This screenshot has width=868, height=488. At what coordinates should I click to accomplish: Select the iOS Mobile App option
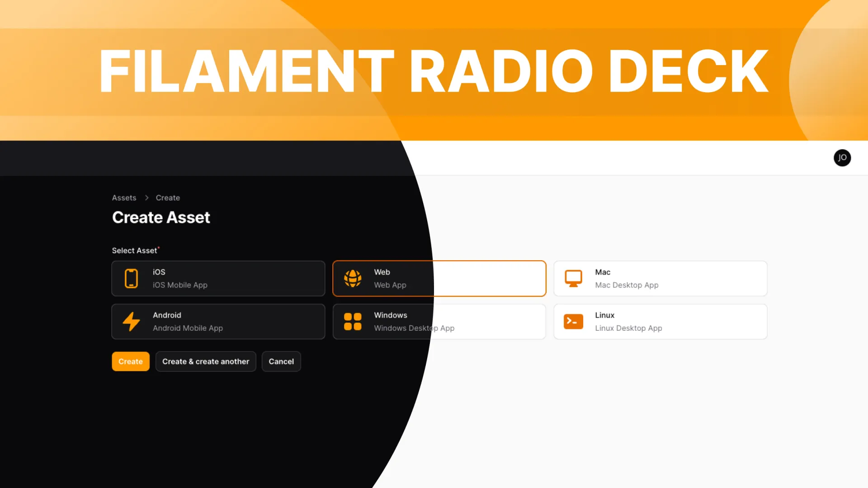(x=218, y=278)
